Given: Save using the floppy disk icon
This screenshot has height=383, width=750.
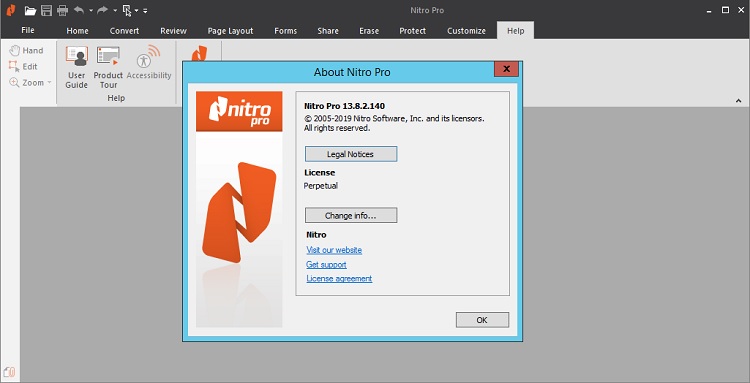Looking at the screenshot, I should click(46, 10).
